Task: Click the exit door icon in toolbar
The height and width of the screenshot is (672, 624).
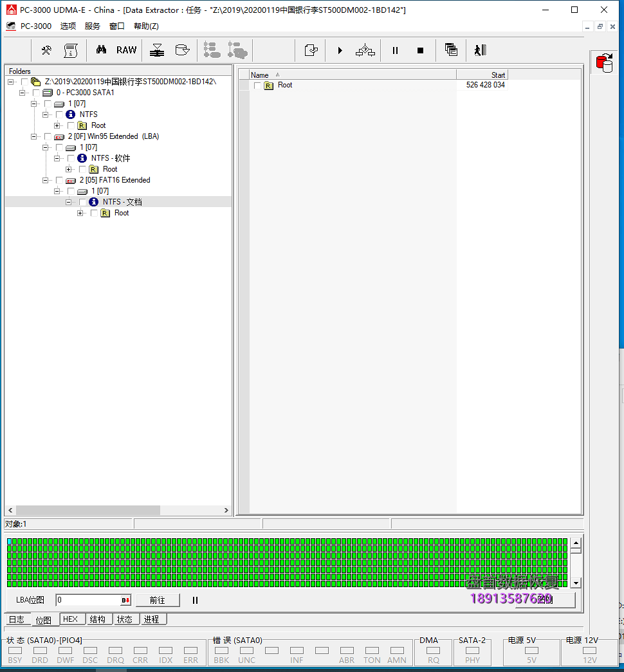Action: tap(480, 50)
